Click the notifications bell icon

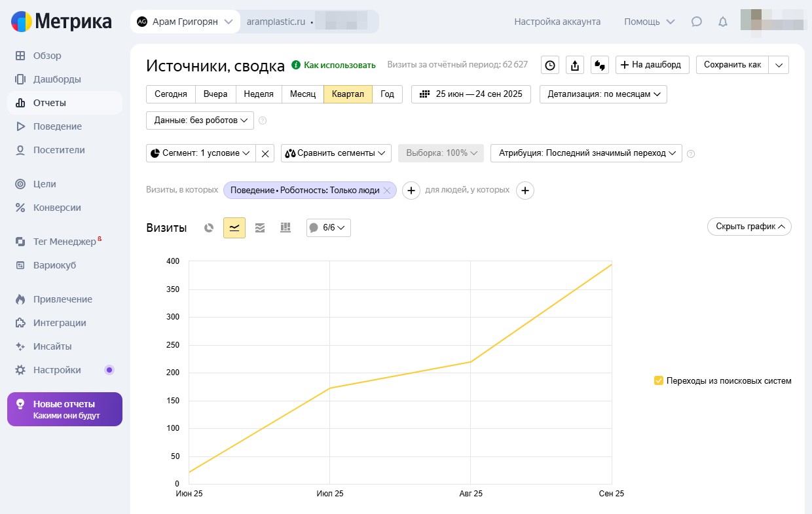(x=723, y=22)
